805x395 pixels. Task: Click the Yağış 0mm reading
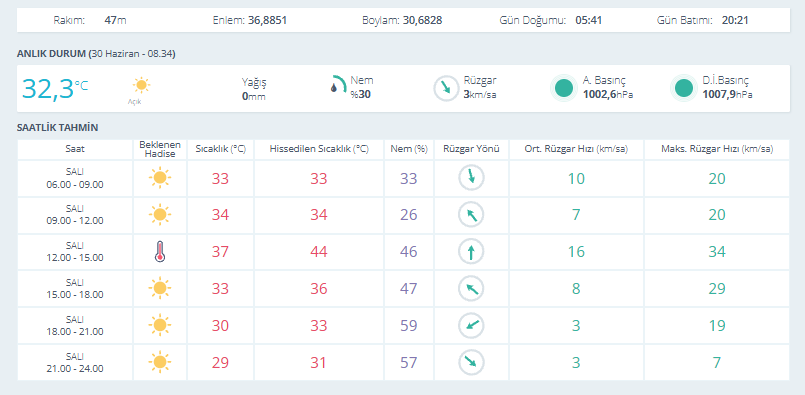tap(254, 88)
